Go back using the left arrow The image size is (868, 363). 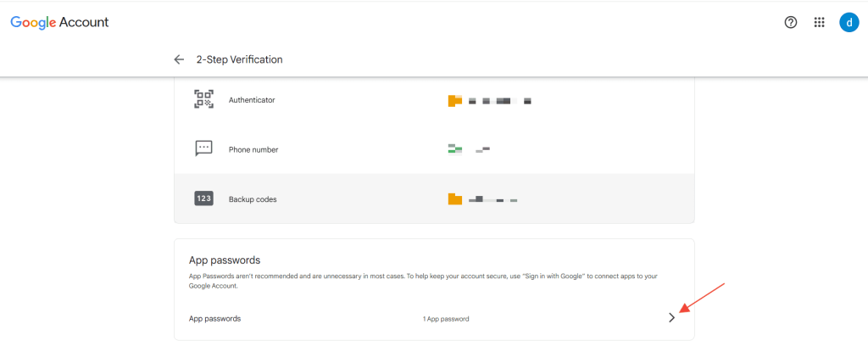point(179,59)
